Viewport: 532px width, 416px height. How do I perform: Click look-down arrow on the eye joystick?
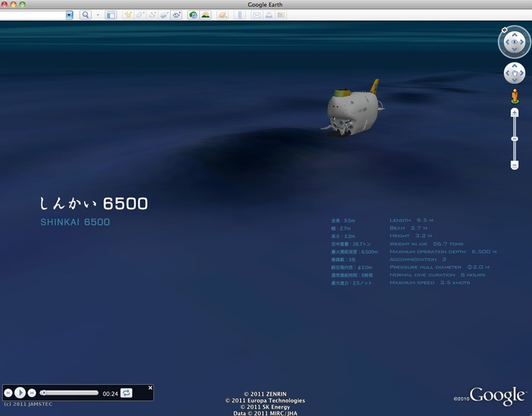point(515,50)
